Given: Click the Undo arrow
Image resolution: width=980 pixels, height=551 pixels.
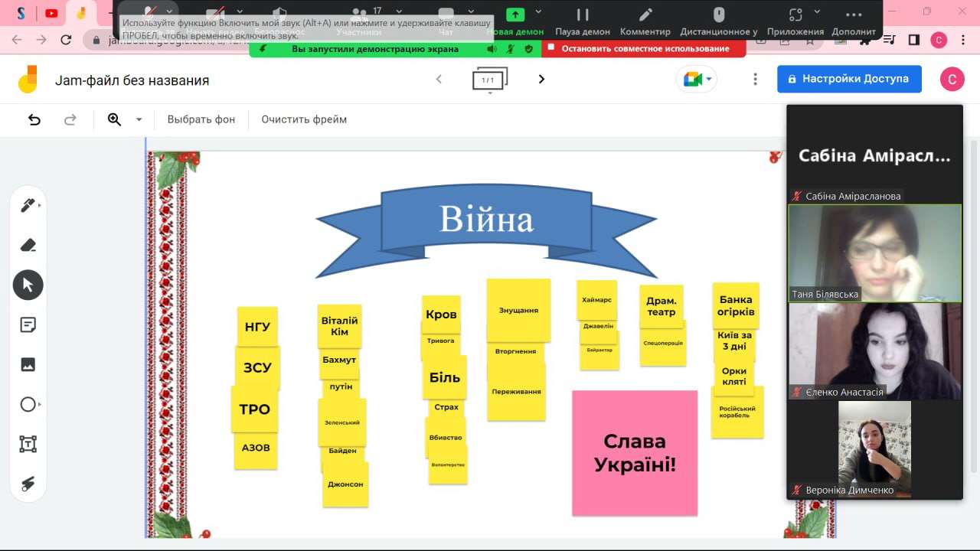Looking at the screenshot, I should (34, 119).
